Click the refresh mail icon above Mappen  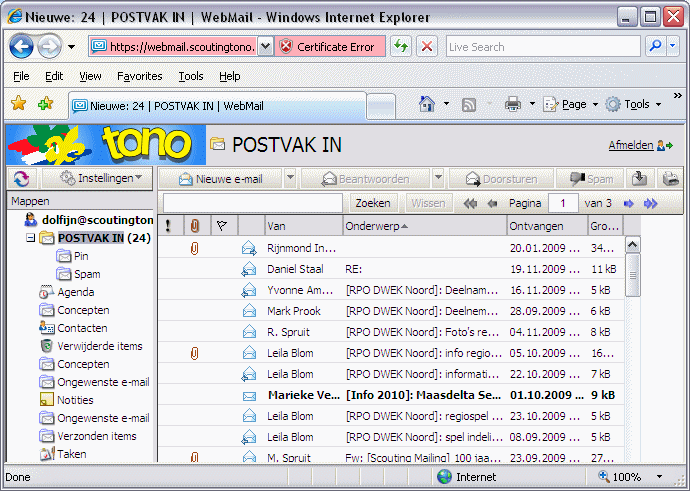(21, 178)
